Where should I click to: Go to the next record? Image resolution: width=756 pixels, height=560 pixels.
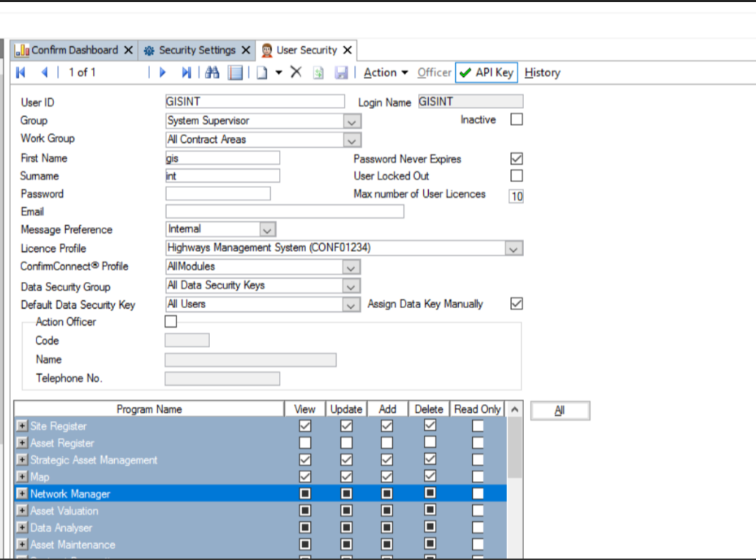point(162,72)
